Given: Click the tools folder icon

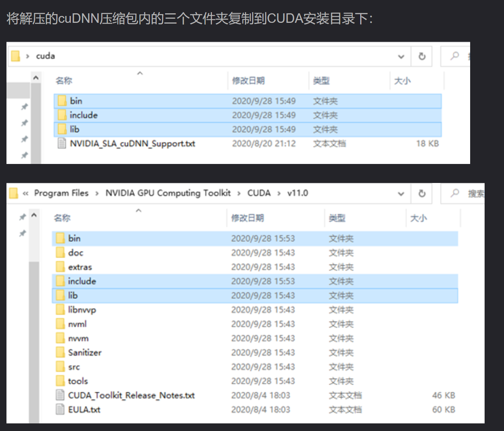Looking at the screenshot, I should coord(60,381).
